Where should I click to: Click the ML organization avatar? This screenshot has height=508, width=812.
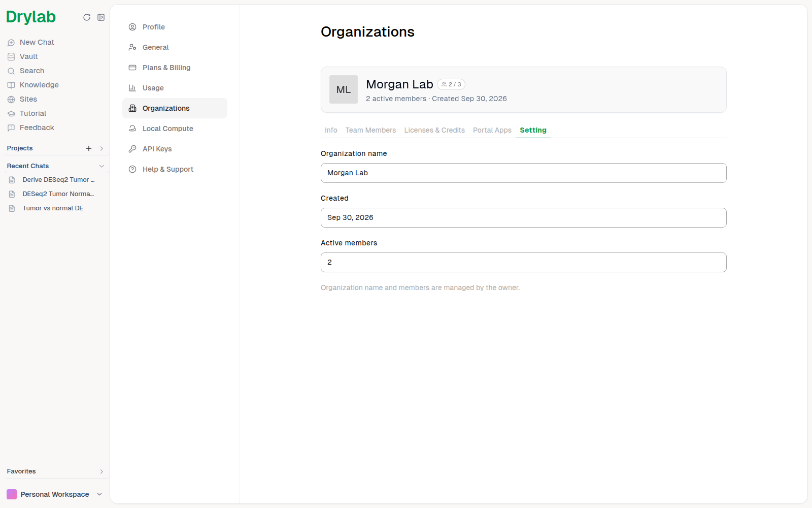tap(344, 89)
